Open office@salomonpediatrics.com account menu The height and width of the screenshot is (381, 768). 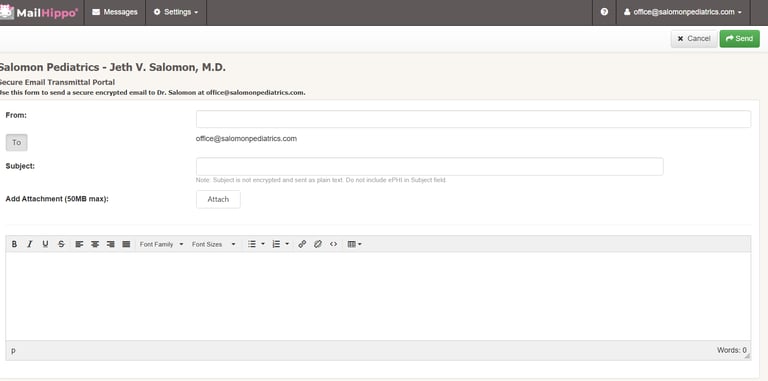(683, 12)
